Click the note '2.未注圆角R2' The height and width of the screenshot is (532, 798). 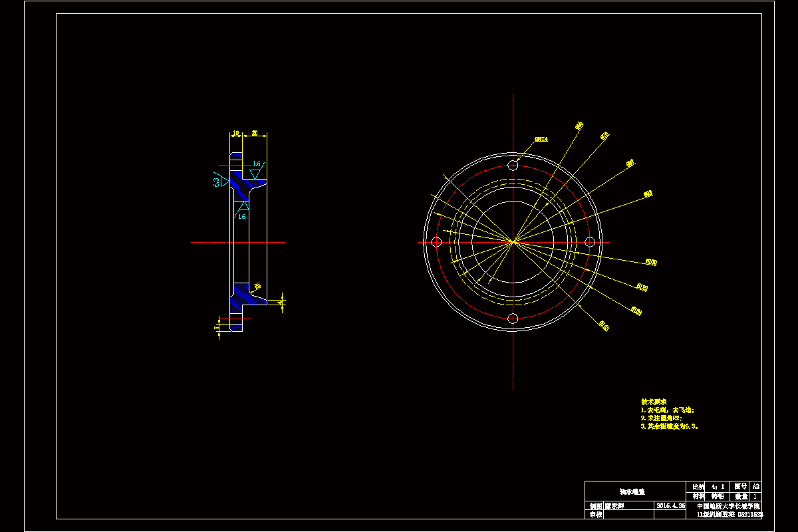tap(661, 418)
